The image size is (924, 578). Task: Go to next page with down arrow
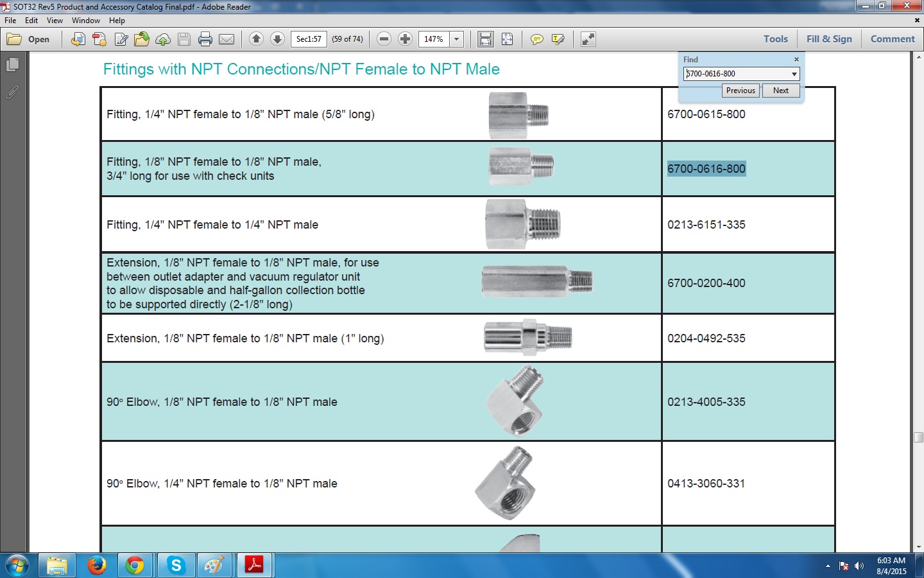pos(277,39)
